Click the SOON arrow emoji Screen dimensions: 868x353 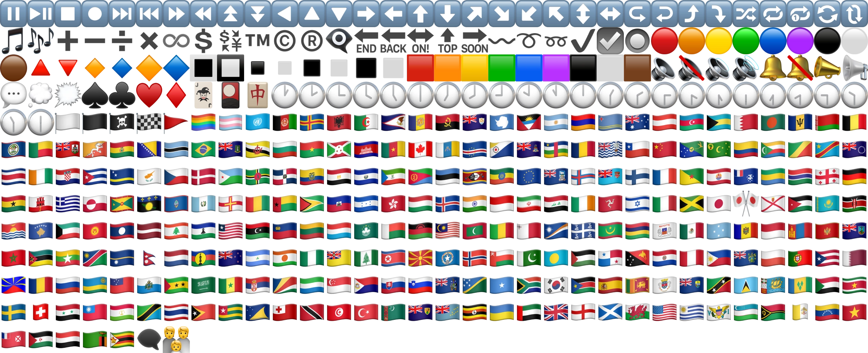[x=475, y=41]
